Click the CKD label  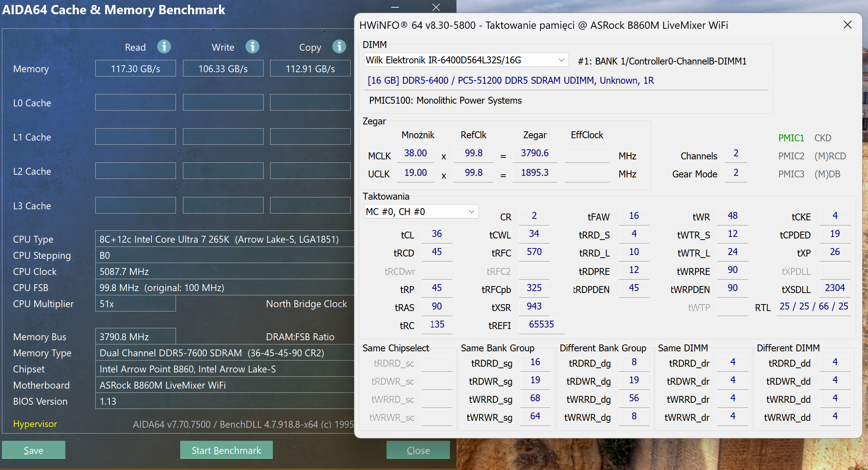coord(823,138)
